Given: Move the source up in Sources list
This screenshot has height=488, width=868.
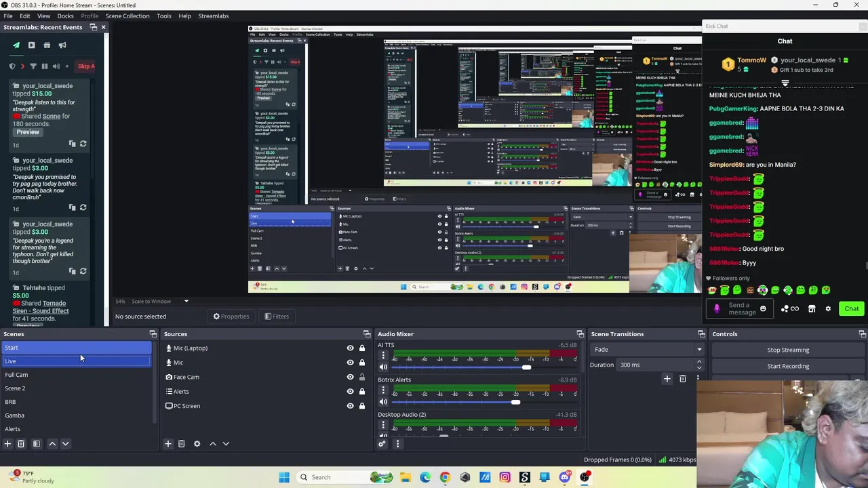Looking at the screenshot, I should 213,444.
